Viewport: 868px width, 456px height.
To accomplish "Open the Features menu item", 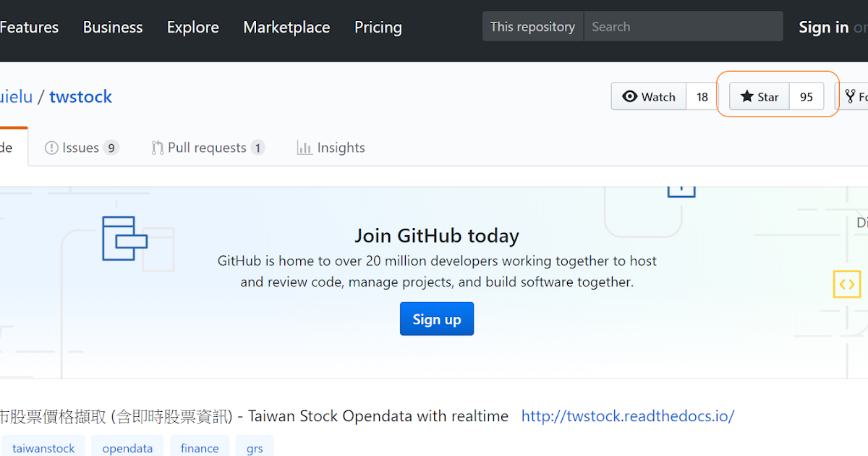I will 29,28.
